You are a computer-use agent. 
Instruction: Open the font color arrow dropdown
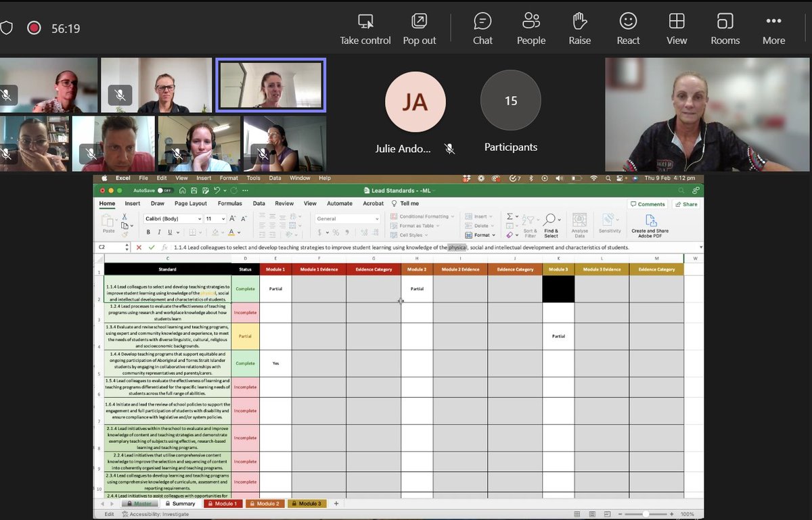pyautogui.click(x=240, y=233)
